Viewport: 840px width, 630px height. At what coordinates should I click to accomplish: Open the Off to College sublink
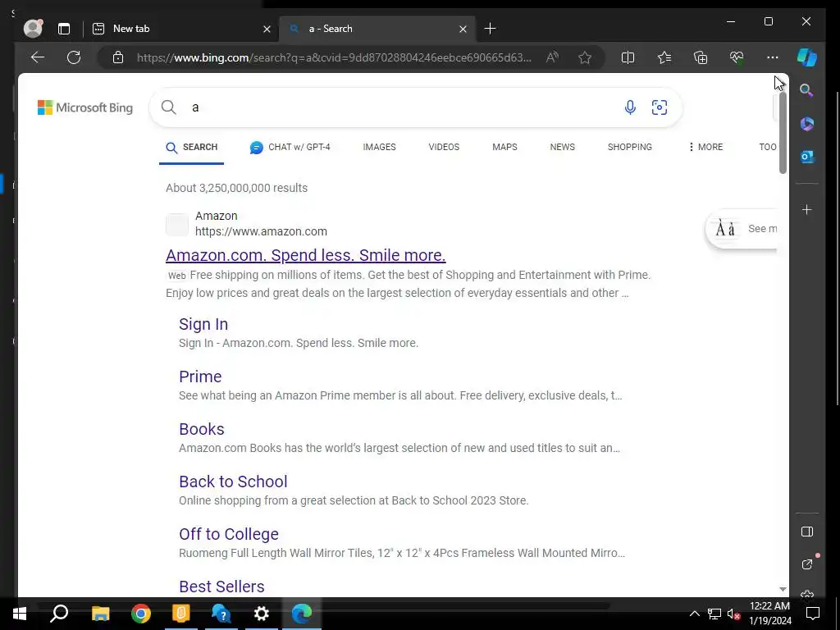click(x=229, y=534)
